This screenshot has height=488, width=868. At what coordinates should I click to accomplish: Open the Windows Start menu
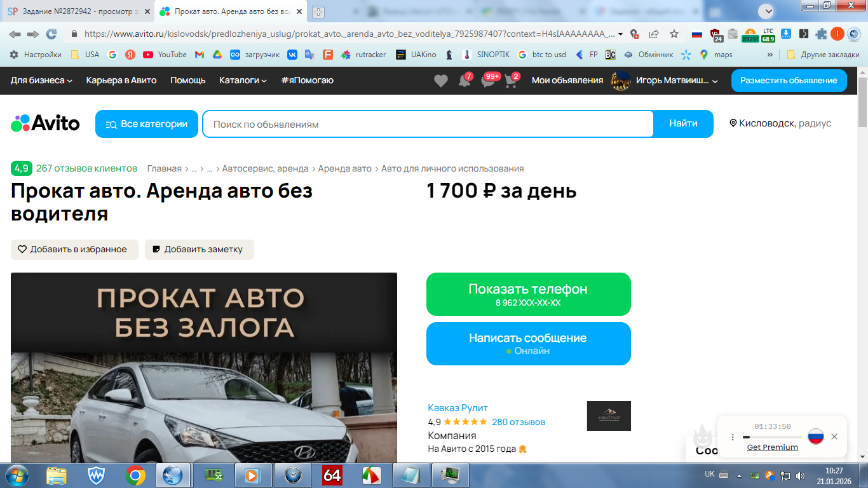tap(17, 475)
